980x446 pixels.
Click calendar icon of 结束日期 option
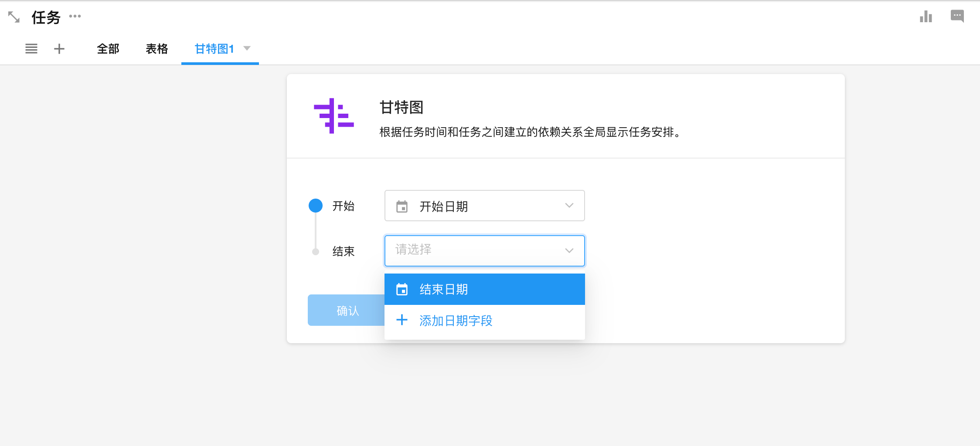[x=402, y=289]
